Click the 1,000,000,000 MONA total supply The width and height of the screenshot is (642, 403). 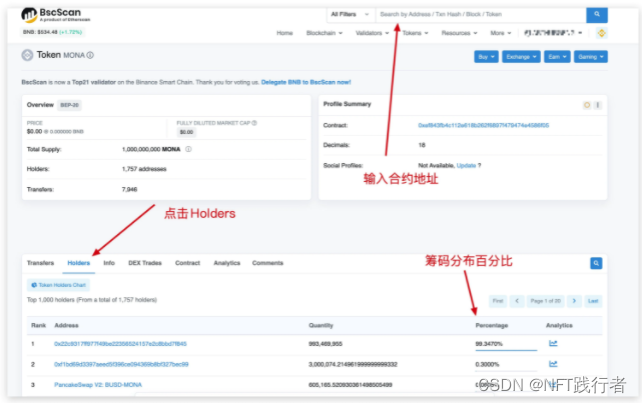pos(151,149)
